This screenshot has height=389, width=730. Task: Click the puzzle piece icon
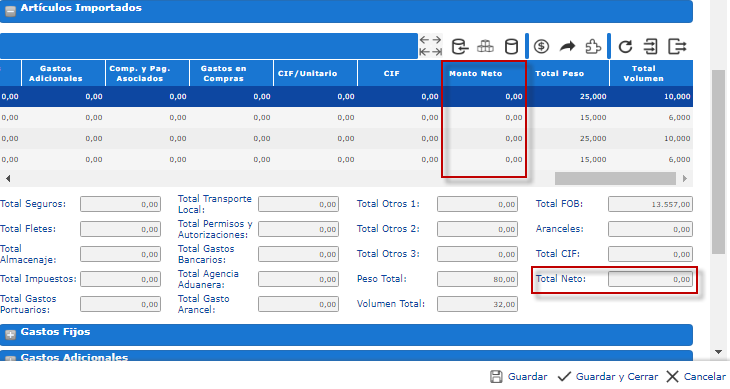coord(593,47)
